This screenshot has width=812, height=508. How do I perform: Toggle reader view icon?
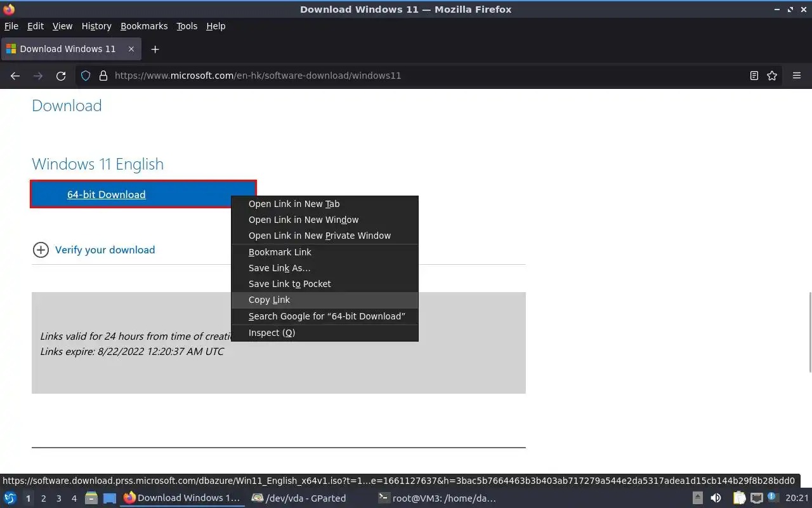coord(754,76)
